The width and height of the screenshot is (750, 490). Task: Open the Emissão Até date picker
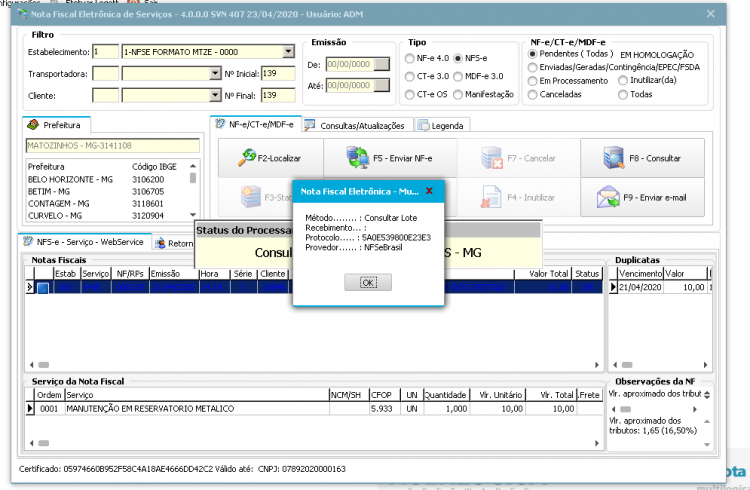pyautogui.click(x=382, y=85)
